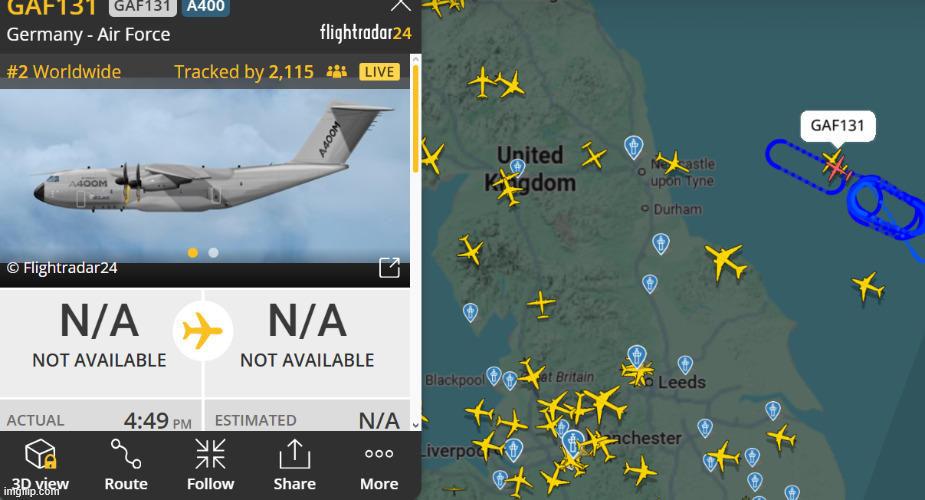This screenshot has width=925, height=500.
Task: Click the GAF131 map label bubble
Action: click(x=837, y=126)
